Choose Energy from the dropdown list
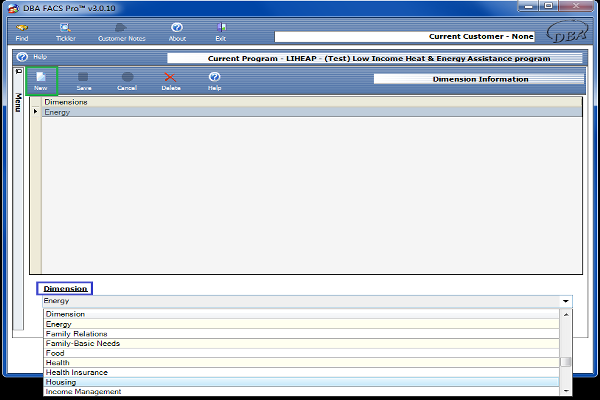 (302, 324)
